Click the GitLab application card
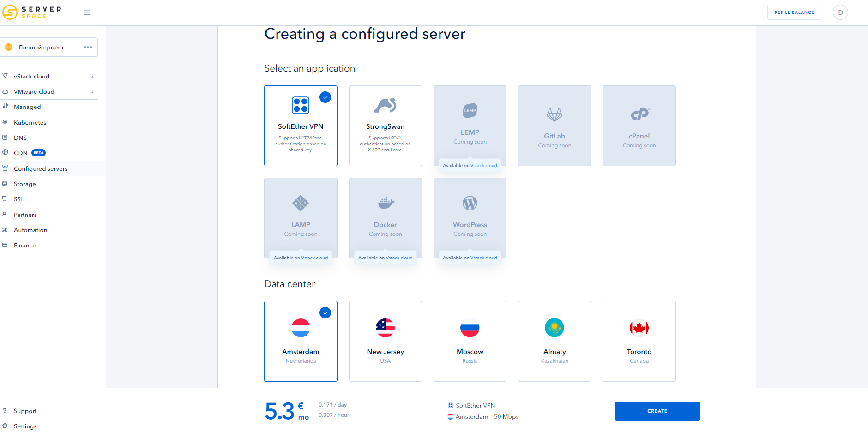 tap(555, 126)
